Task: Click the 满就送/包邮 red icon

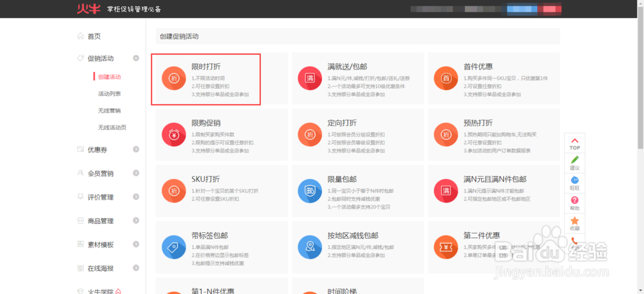Action: (310, 78)
